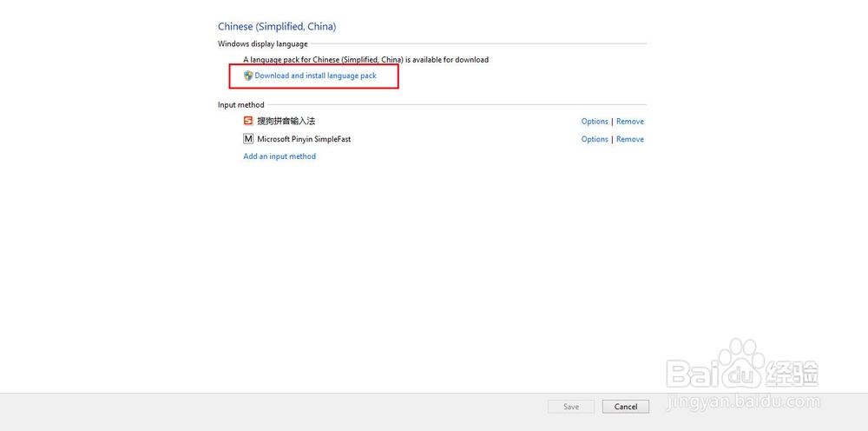The height and width of the screenshot is (431, 868).
Task: Click the Input method section label
Action: pos(240,105)
